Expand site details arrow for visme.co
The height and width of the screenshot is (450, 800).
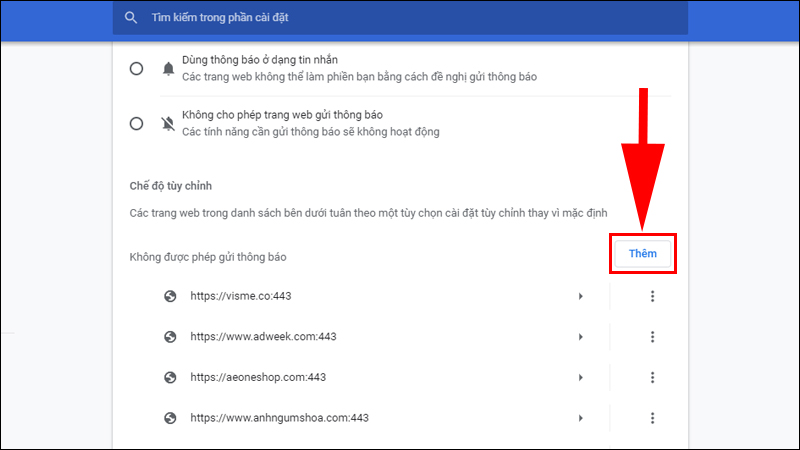click(x=580, y=296)
